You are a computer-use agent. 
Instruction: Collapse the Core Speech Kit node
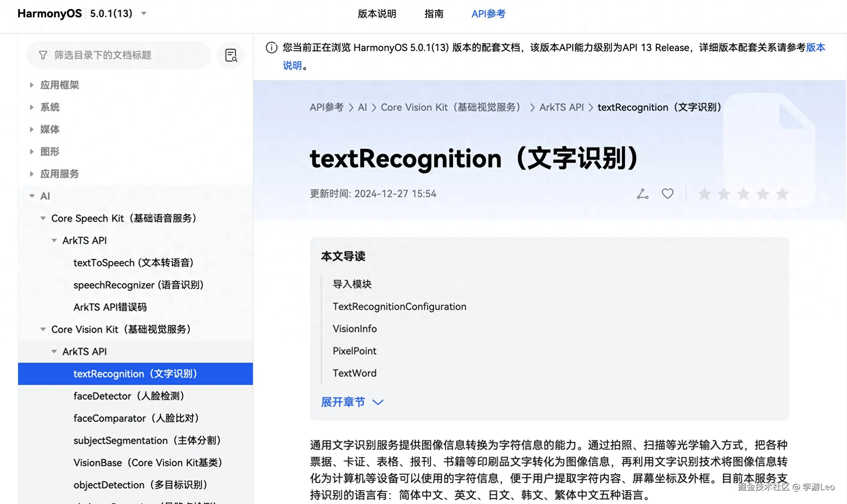[x=43, y=218]
